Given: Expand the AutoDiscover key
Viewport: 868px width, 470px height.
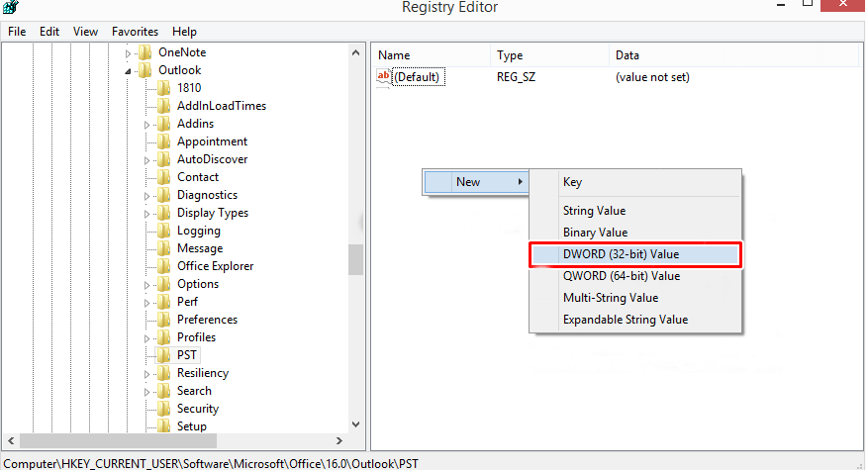Looking at the screenshot, I should pyautogui.click(x=146, y=160).
